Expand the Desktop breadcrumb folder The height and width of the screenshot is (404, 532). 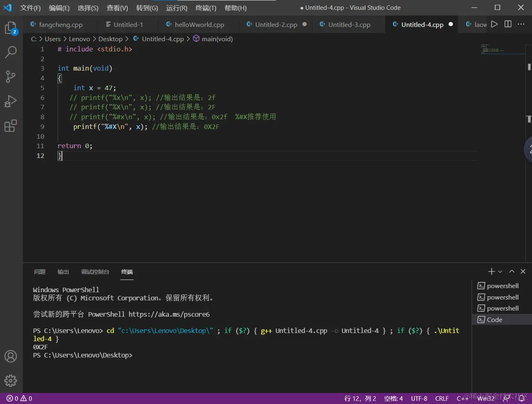110,39
